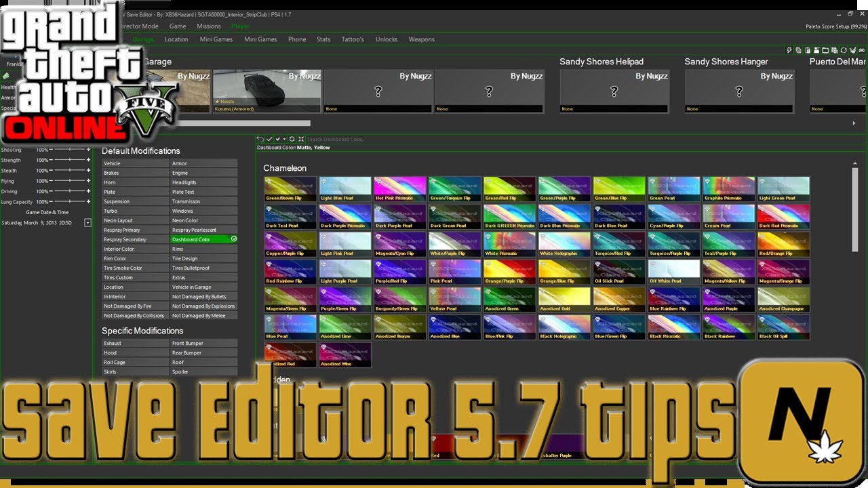
Task: Switch to the Phone tab
Action: pos(297,39)
